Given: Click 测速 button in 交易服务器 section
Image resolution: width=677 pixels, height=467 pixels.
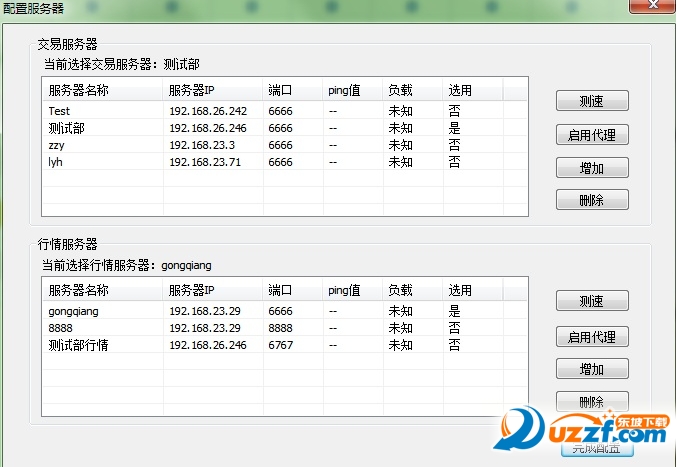Looking at the screenshot, I should [x=592, y=101].
